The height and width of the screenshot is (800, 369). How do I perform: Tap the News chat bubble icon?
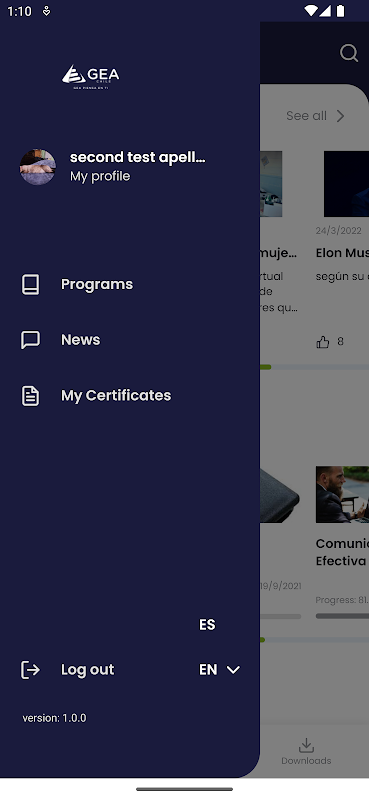tap(30, 340)
